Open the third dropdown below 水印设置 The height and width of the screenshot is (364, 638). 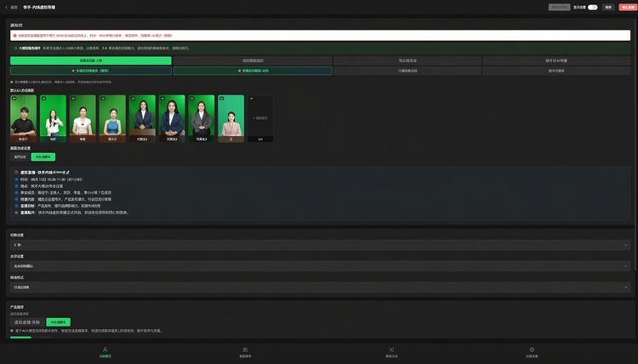(320, 287)
